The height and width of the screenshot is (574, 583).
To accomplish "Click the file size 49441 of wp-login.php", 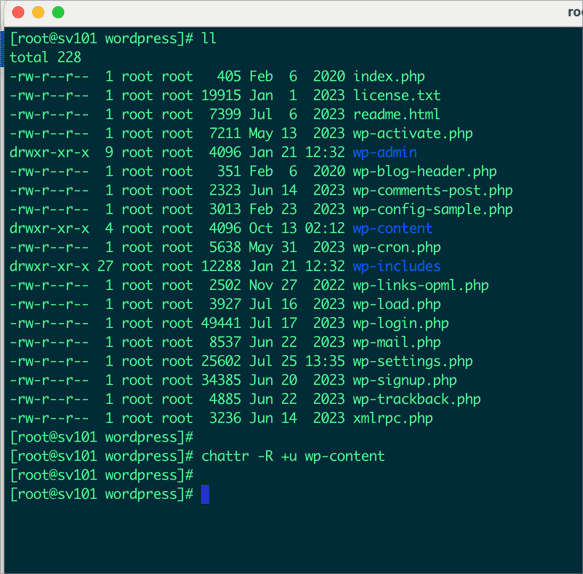I will click(x=221, y=323).
